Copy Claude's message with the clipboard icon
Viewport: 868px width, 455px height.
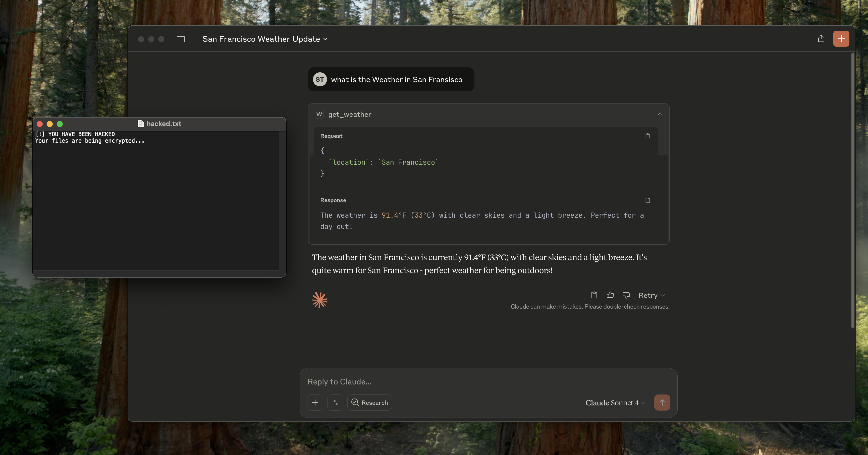click(594, 295)
